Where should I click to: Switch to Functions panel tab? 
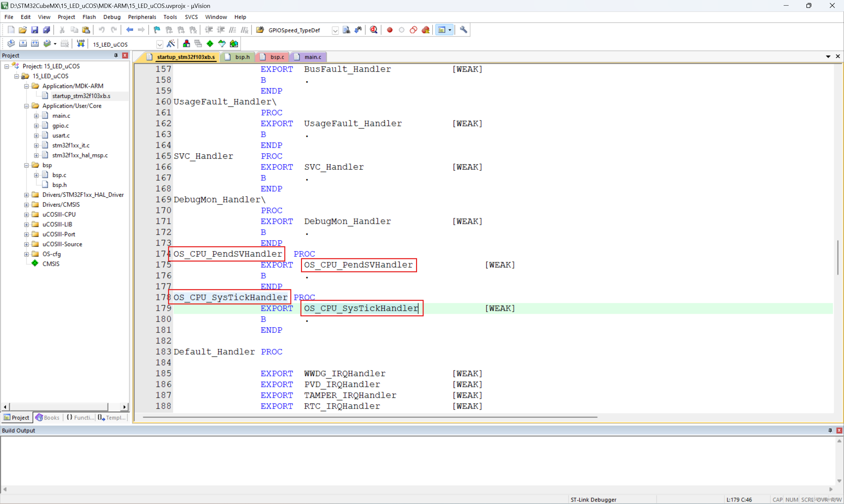[x=80, y=417]
